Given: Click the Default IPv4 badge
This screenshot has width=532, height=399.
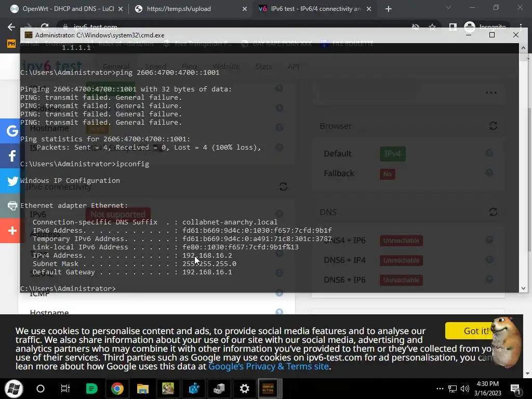Looking at the screenshot, I should (x=393, y=154).
